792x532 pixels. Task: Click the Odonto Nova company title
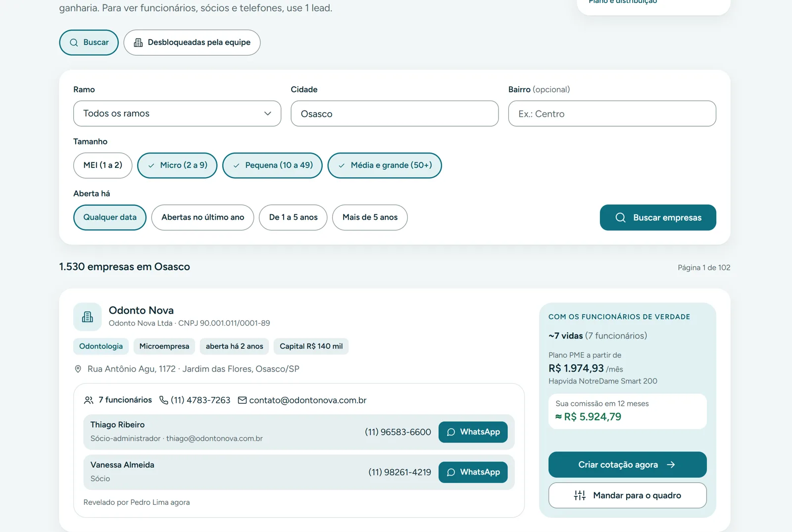[x=141, y=310]
